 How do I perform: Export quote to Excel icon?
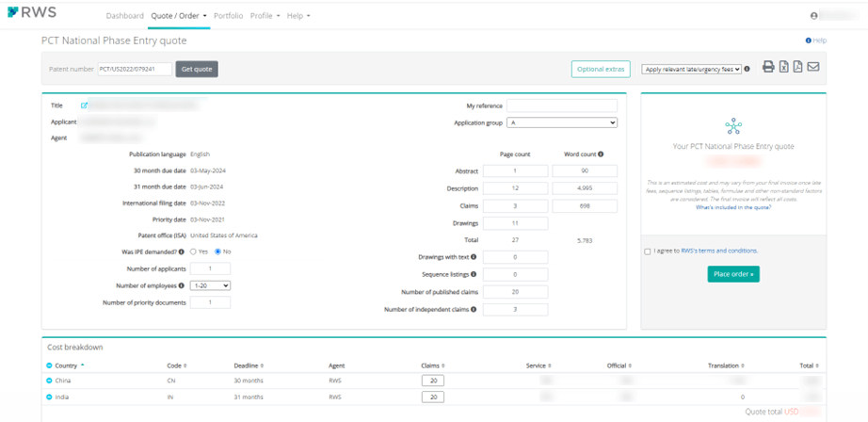point(783,67)
